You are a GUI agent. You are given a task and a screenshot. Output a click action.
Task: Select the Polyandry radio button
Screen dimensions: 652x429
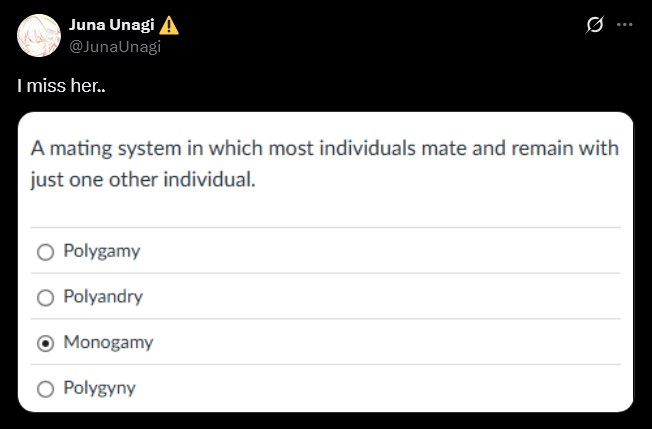coord(44,297)
